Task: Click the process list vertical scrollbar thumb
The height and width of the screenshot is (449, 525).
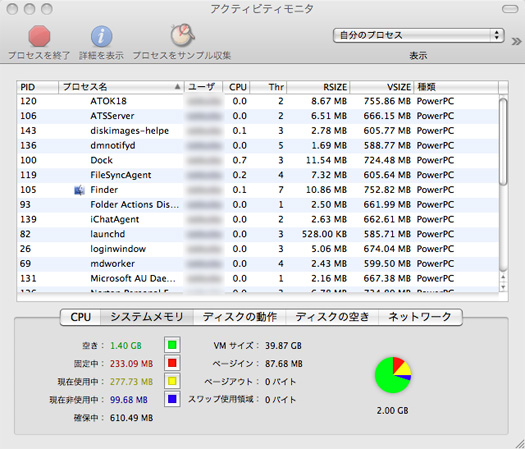Action: pyautogui.click(x=503, y=141)
